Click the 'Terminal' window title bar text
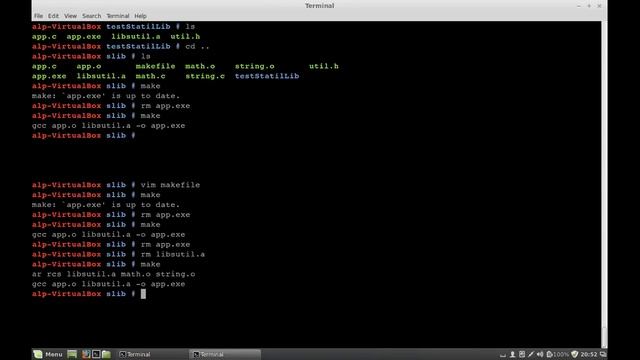 (320, 6)
